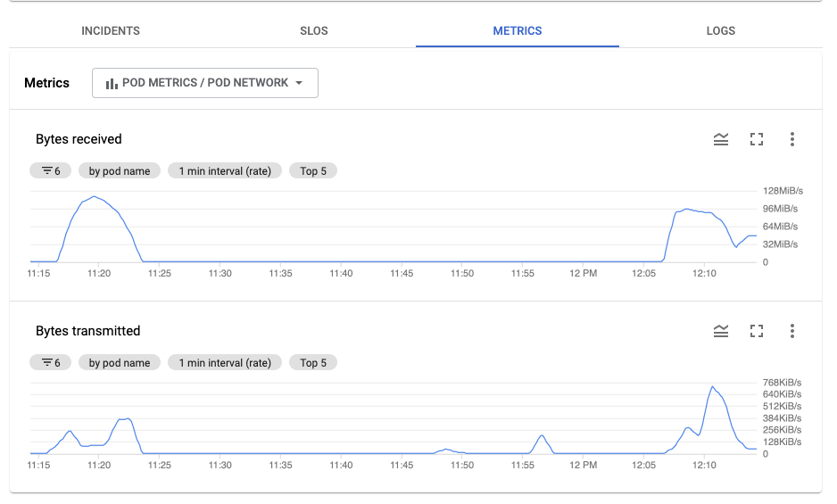Open more options for Bytes received chart
The width and height of the screenshot is (837, 504).
[792, 139]
